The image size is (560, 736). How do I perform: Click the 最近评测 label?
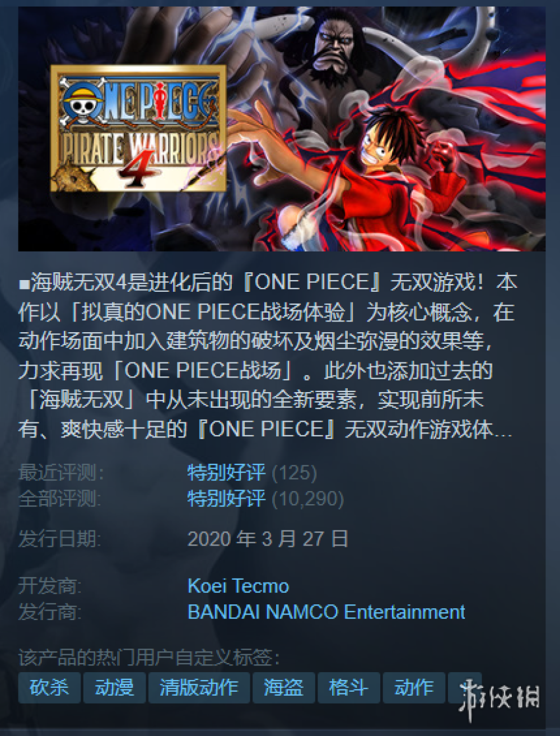point(61,473)
